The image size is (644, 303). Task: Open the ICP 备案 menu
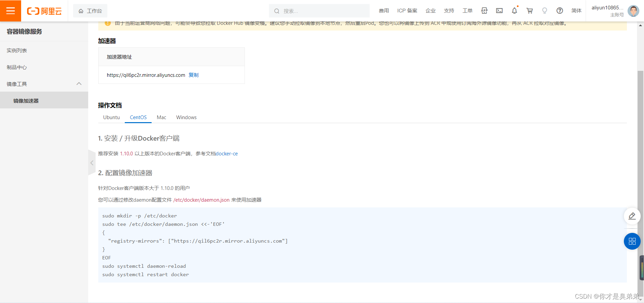[x=407, y=11]
